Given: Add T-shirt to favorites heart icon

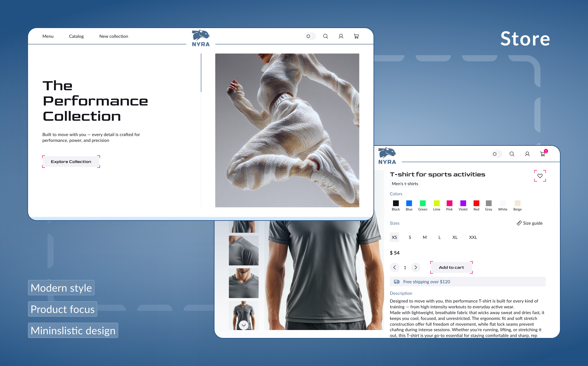Looking at the screenshot, I should click(x=540, y=176).
